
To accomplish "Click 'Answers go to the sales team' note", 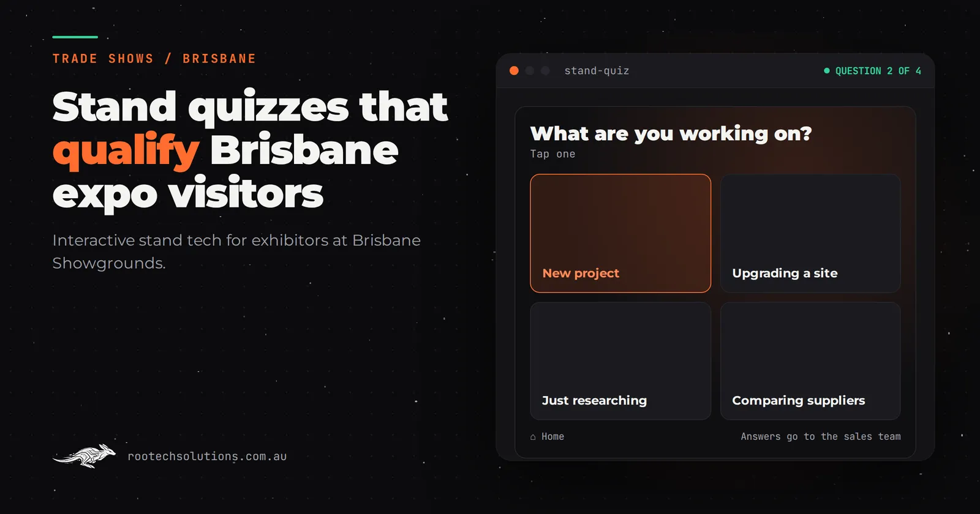I will point(821,436).
